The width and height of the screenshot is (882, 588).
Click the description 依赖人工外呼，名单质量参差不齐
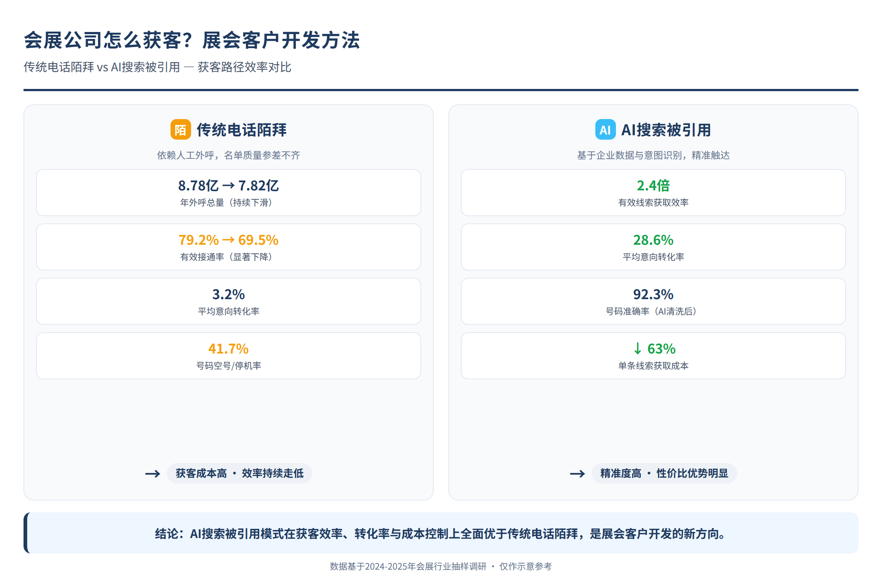pyautogui.click(x=228, y=155)
